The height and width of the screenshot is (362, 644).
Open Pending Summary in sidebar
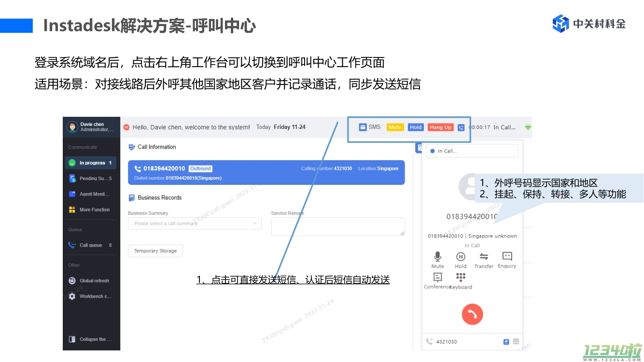(x=91, y=179)
